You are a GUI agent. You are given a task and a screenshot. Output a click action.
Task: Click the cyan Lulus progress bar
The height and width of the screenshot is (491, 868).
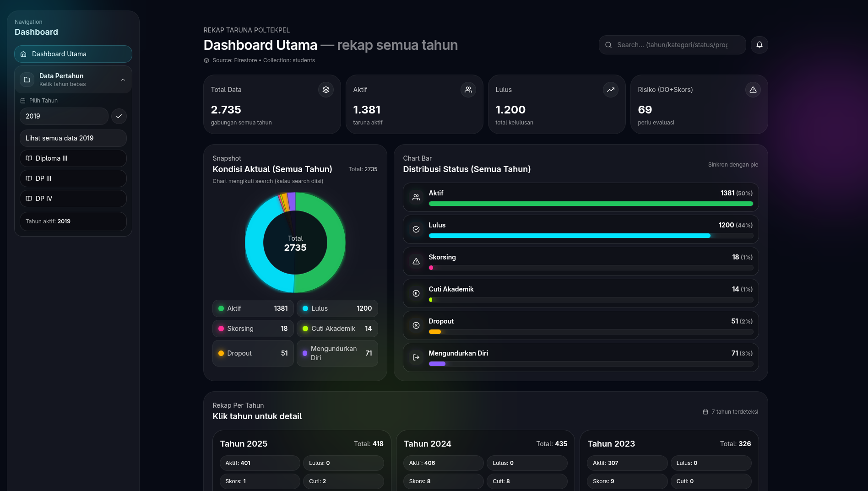(570, 236)
